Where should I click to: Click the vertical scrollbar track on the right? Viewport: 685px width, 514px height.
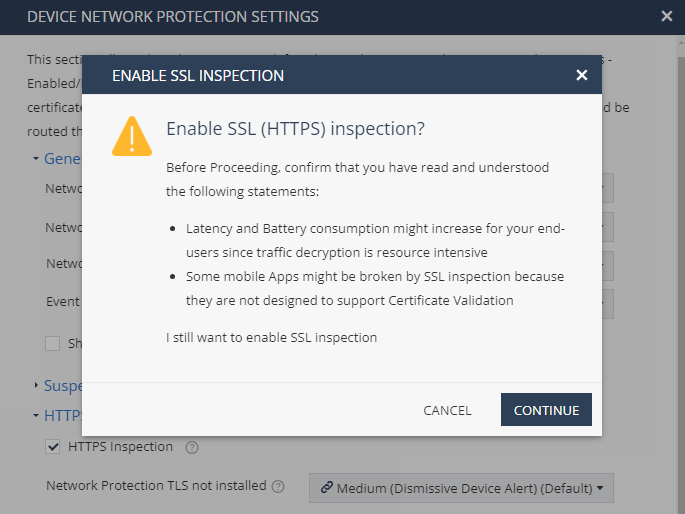coord(681,284)
